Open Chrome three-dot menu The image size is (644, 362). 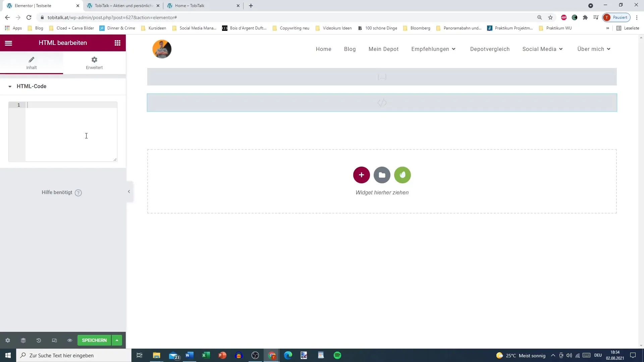point(637,17)
